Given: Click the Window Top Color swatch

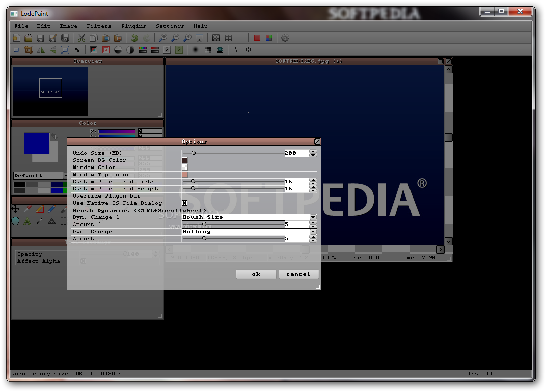Looking at the screenshot, I should tap(185, 175).
